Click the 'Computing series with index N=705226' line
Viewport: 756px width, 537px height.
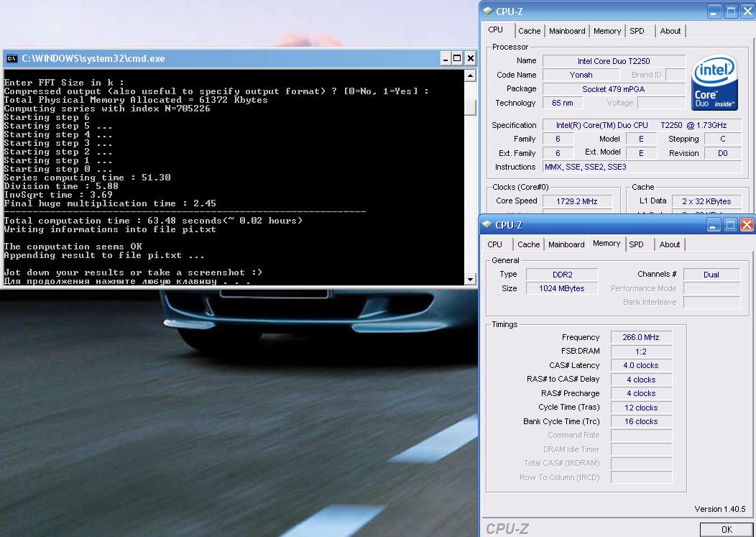(x=107, y=109)
